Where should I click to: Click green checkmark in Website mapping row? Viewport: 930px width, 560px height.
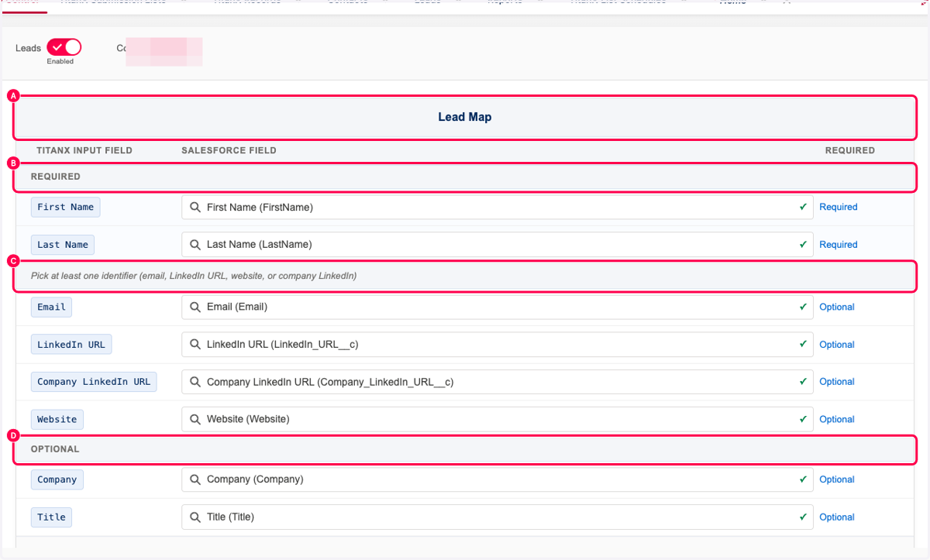[x=803, y=419]
